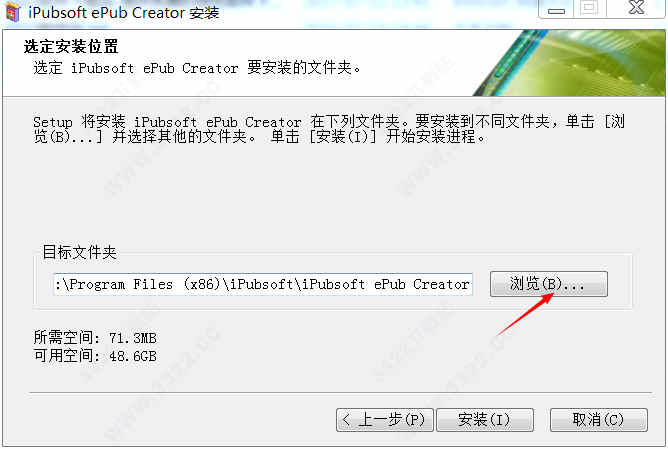Start installation with 安装(I) button

click(485, 420)
